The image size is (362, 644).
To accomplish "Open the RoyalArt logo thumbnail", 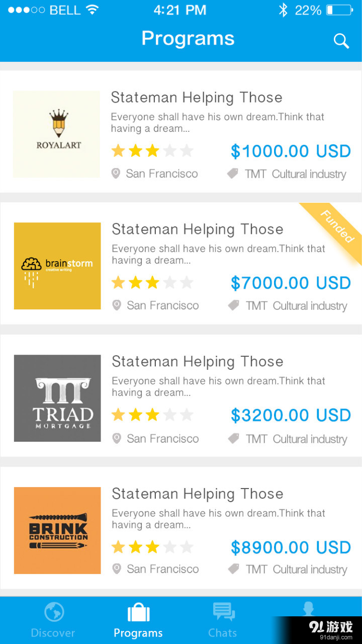I will click(x=56, y=134).
